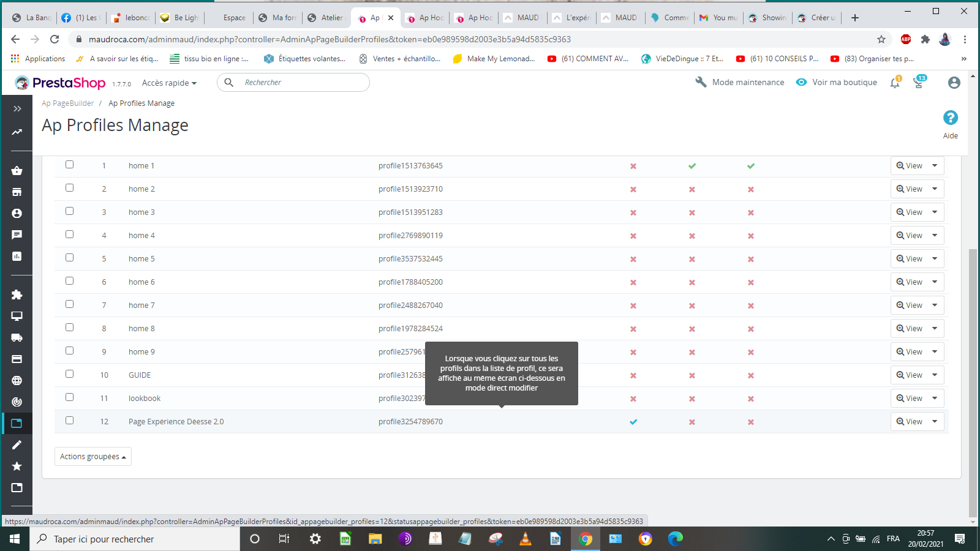The height and width of the screenshot is (551, 980).
Task: Expand the View dropdown arrow for lookbook
Action: 935,398
